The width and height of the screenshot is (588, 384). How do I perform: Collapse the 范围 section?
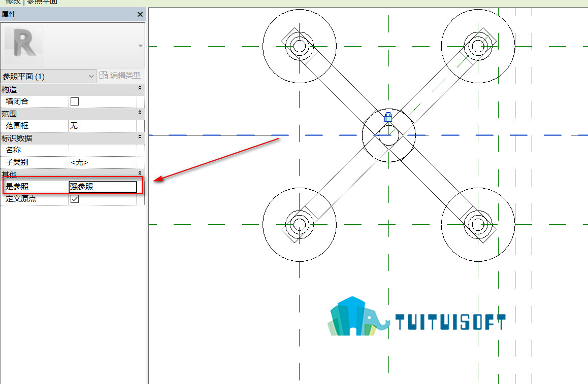coord(140,113)
